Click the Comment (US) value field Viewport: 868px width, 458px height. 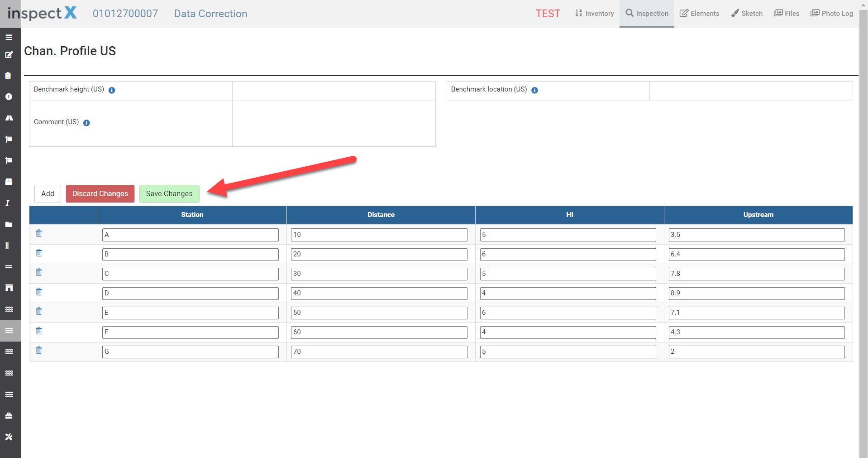pyautogui.click(x=334, y=124)
